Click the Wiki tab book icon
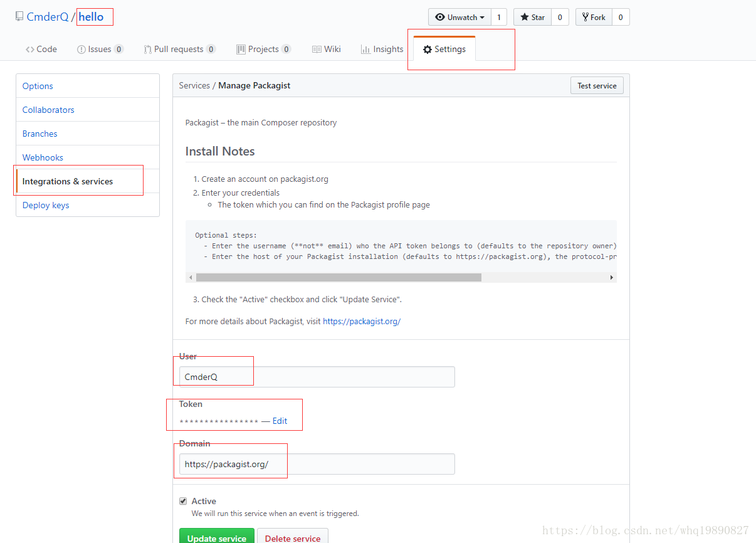Viewport: 756px width, 543px height. point(317,50)
